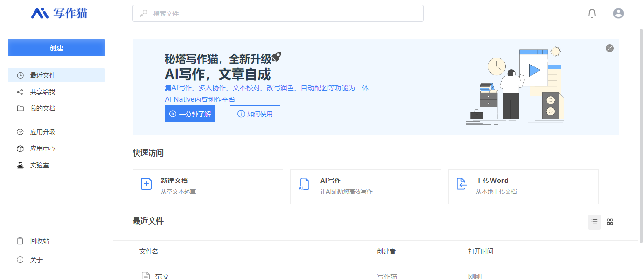Switch to list view
This screenshot has height=279, width=644.
(x=594, y=222)
